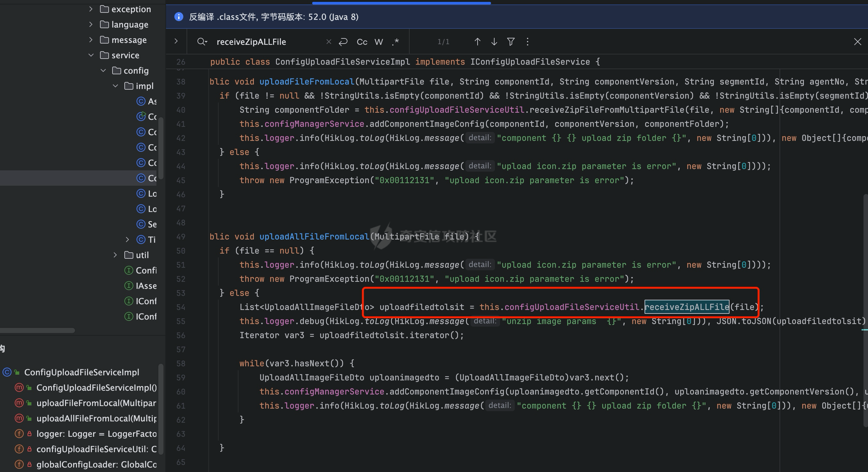Go to previous search occurrence arrow
The height and width of the screenshot is (472, 868).
pyautogui.click(x=477, y=42)
